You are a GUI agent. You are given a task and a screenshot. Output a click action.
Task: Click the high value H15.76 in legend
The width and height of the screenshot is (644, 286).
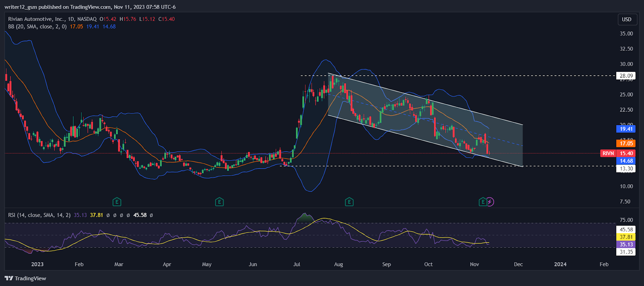pyautogui.click(x=128, y=19)
